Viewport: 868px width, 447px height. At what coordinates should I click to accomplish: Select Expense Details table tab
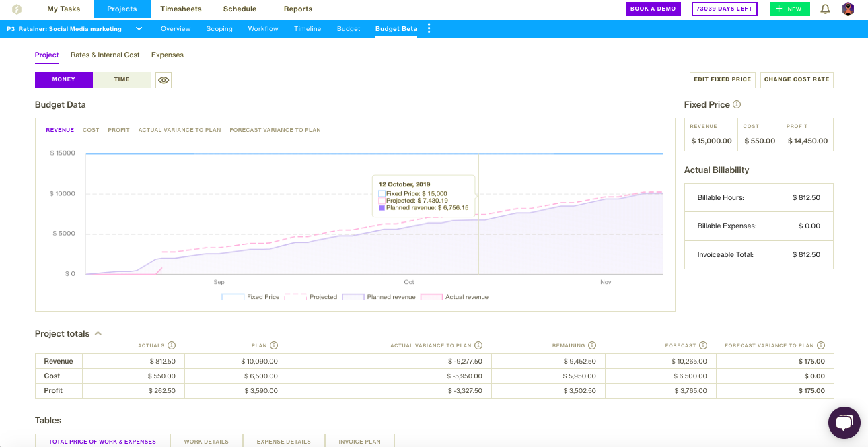[x=284, y=441]
